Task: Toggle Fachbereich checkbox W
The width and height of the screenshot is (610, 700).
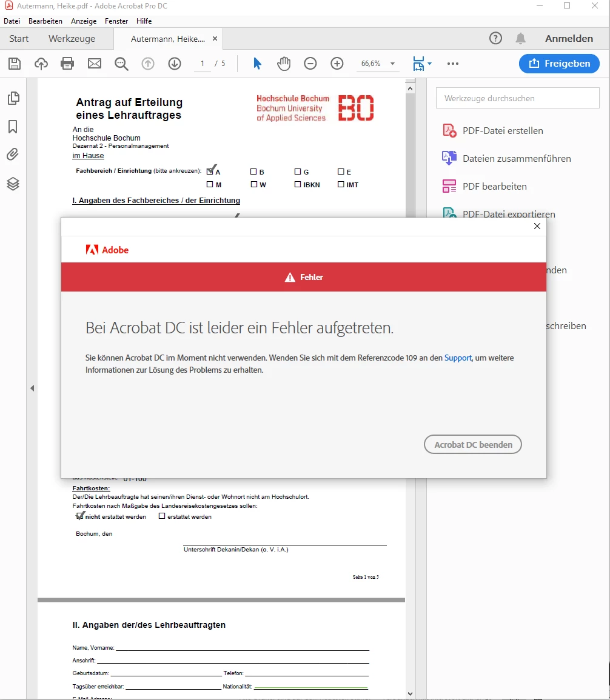Action: tap(253, 184)
